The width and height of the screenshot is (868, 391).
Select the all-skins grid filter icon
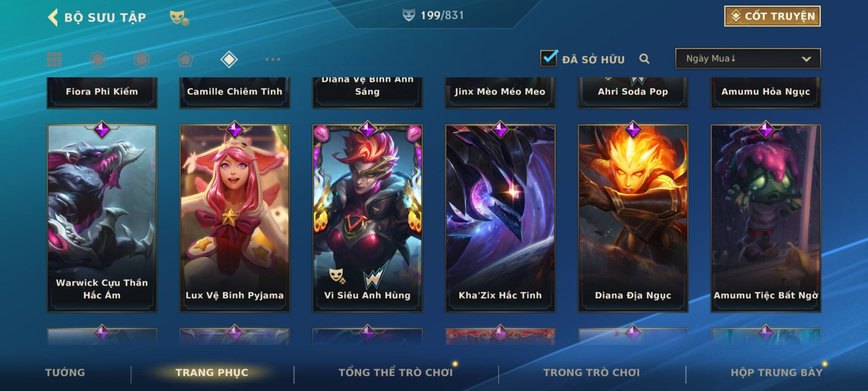pyautogui.click(x=54, y=59)
